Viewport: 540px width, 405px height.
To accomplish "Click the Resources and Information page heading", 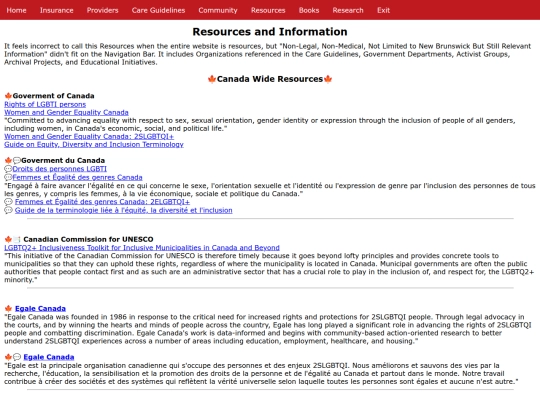I will [270, 32].
